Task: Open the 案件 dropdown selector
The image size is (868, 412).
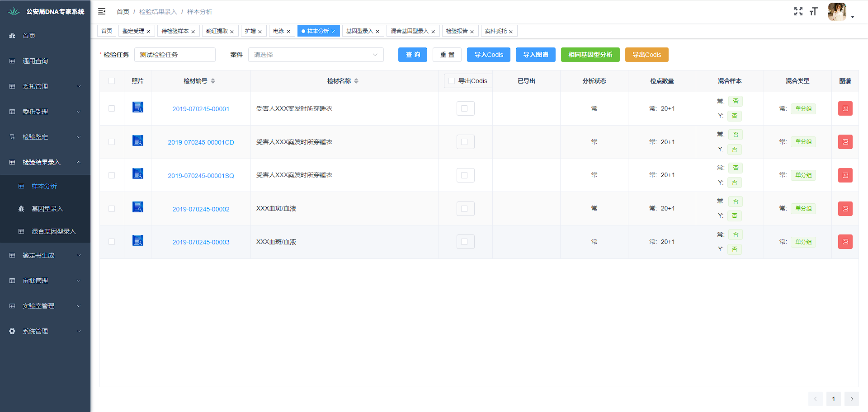Action: click(316, 55)
